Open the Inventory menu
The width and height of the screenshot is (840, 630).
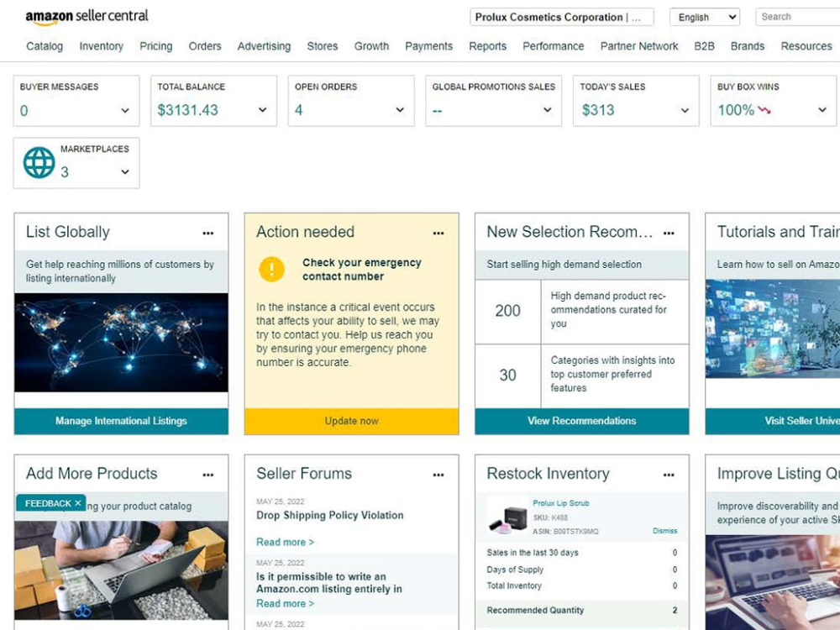(x=102, y=46)
